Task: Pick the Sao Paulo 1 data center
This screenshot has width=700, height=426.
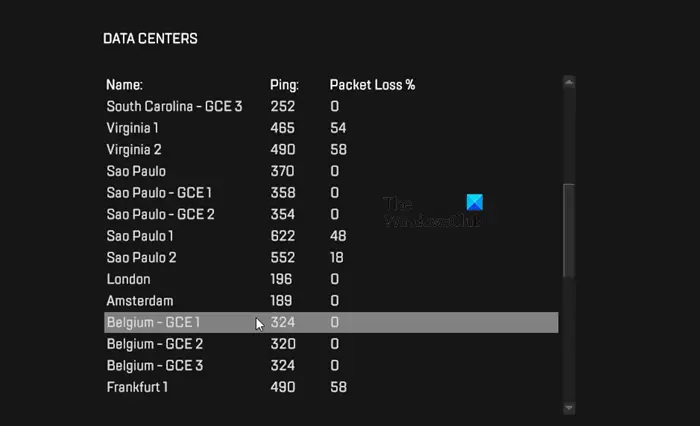Action: 331,236
